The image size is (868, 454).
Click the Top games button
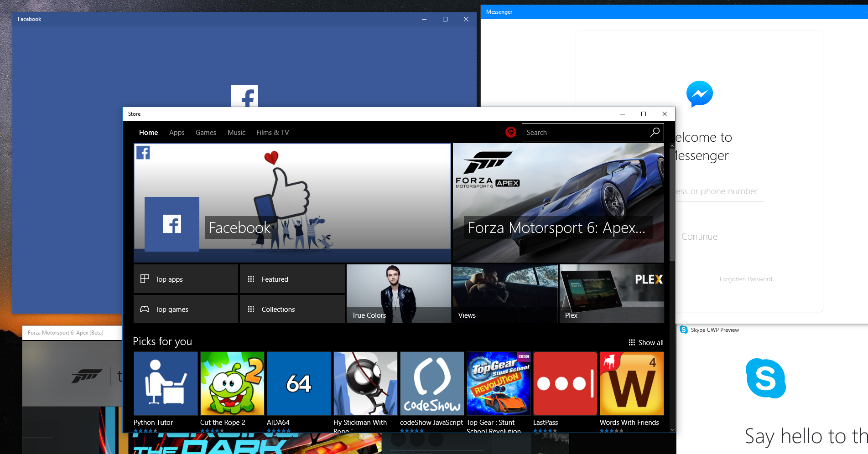tap(186, 309)
